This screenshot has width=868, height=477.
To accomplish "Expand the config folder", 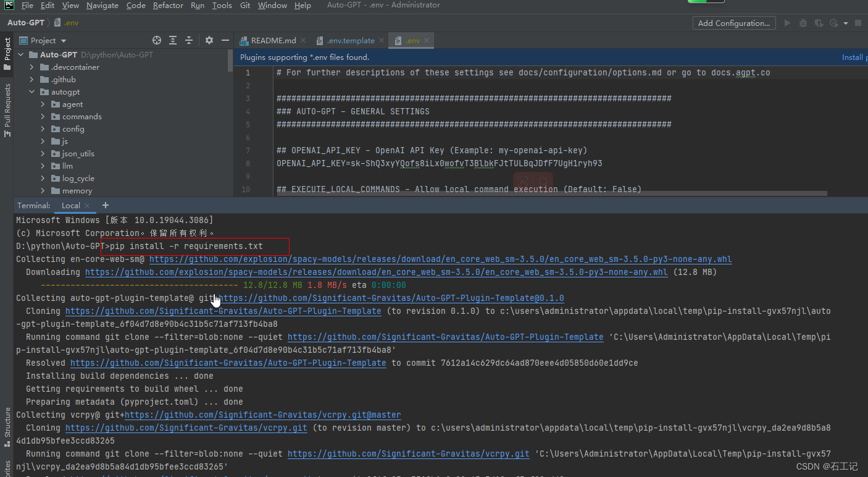I will (x=43, y=129).
